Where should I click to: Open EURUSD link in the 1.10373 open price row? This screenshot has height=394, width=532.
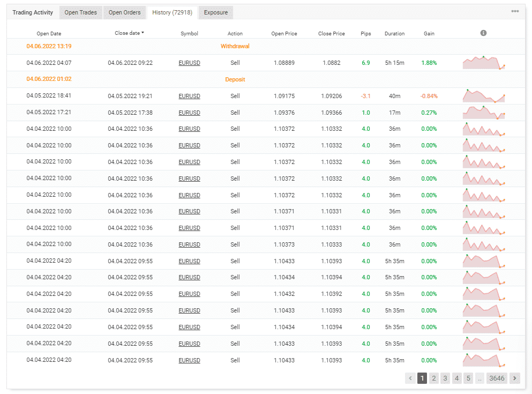pos(189,244)
